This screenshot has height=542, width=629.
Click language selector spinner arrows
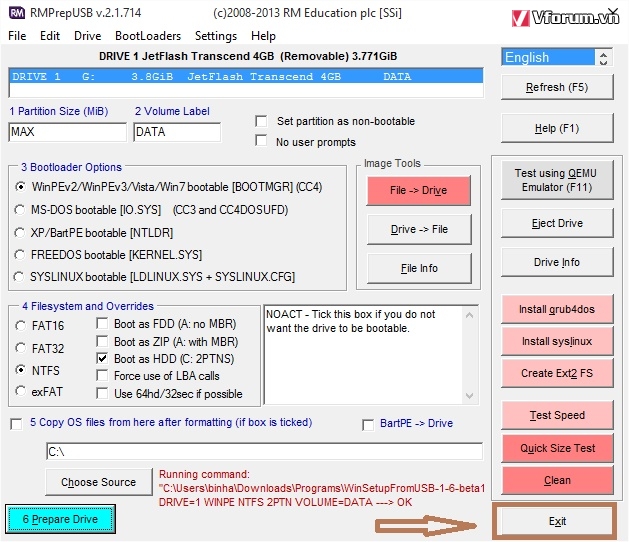coord(603,57)
